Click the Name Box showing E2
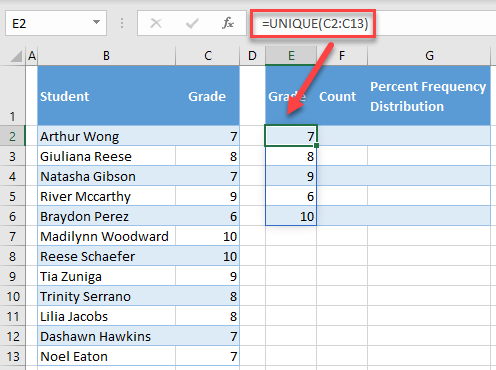Viewport: 496px width, 370px height. point(56,23)
